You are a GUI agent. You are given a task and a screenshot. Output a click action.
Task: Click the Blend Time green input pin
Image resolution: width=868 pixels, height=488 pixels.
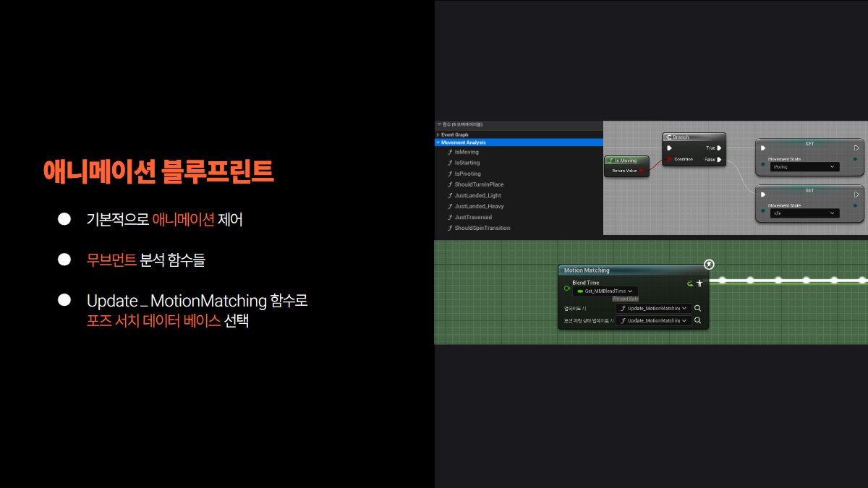click(566, 288)
